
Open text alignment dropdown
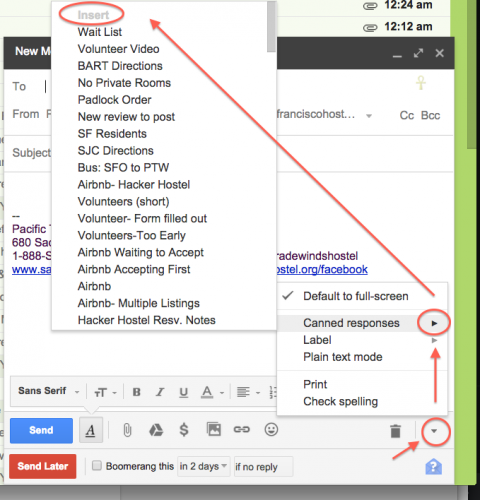click(248, 392)
